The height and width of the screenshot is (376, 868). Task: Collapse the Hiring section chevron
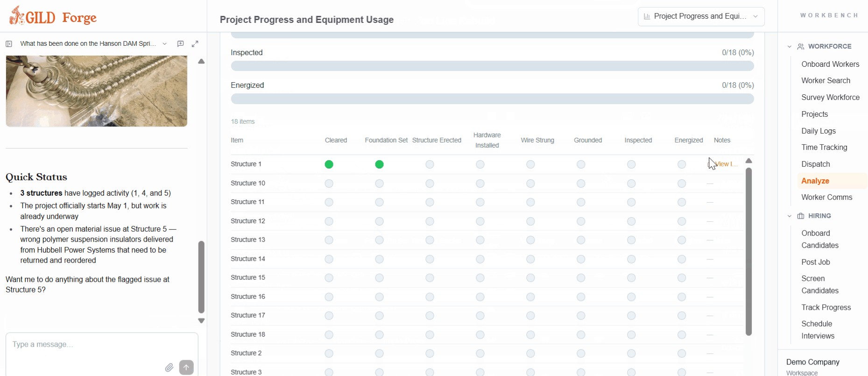click(790, 216)
